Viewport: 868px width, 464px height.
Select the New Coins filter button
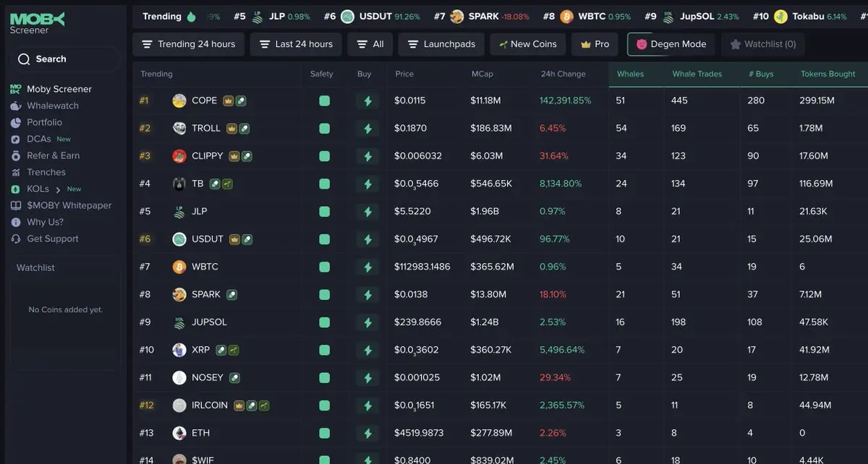(528, 44)
